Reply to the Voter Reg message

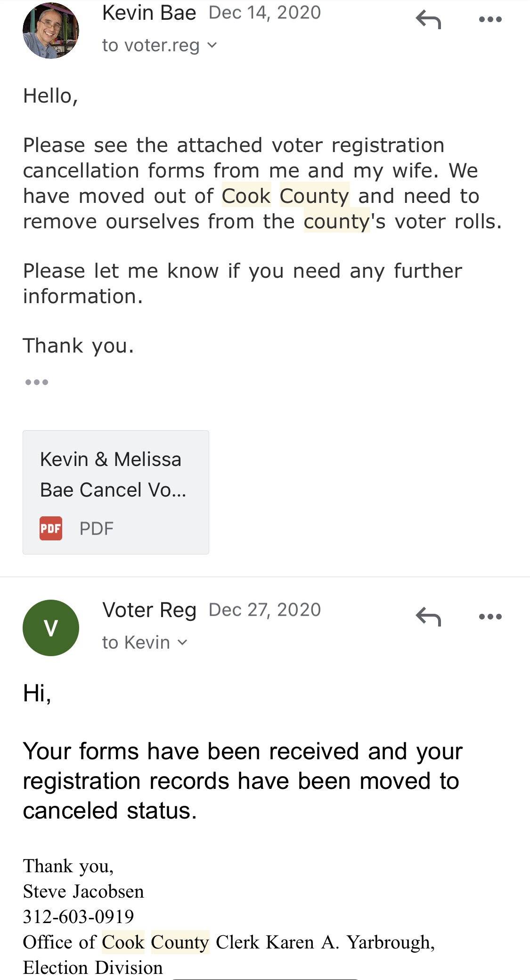428,617
